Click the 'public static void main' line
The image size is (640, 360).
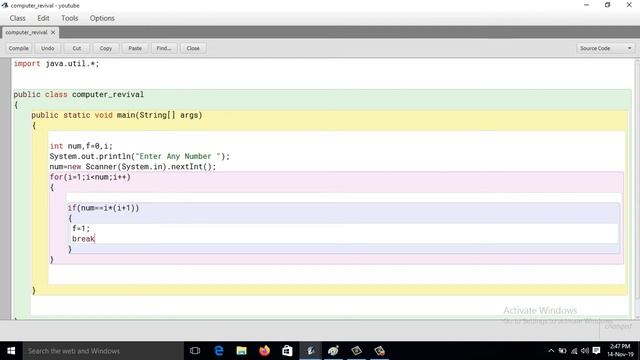tap(117, 115)
